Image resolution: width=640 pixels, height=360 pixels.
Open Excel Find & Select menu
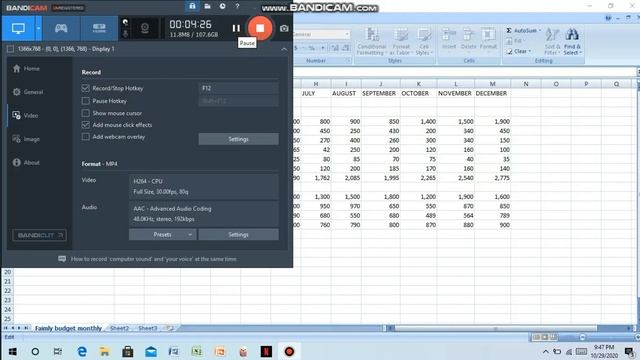[572, 41]
